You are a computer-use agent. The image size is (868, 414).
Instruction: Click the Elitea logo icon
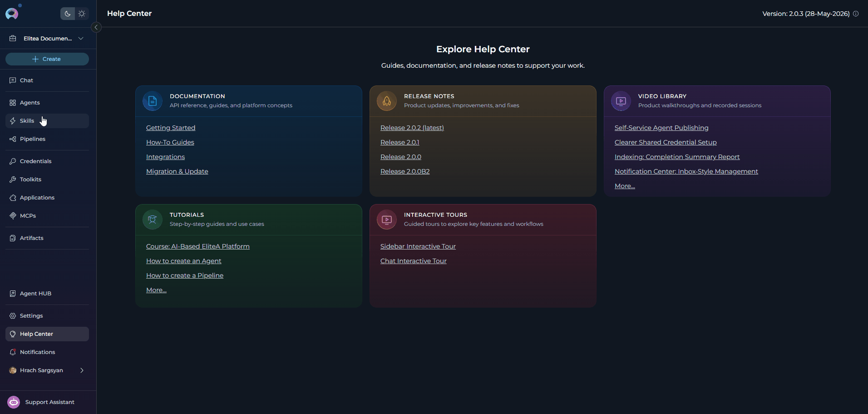point(12,14)
